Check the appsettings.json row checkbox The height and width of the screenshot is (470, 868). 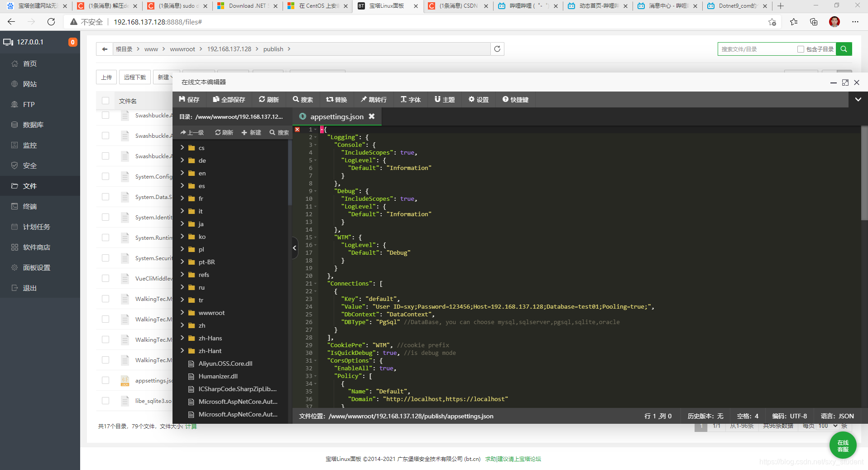coord(106,380)
